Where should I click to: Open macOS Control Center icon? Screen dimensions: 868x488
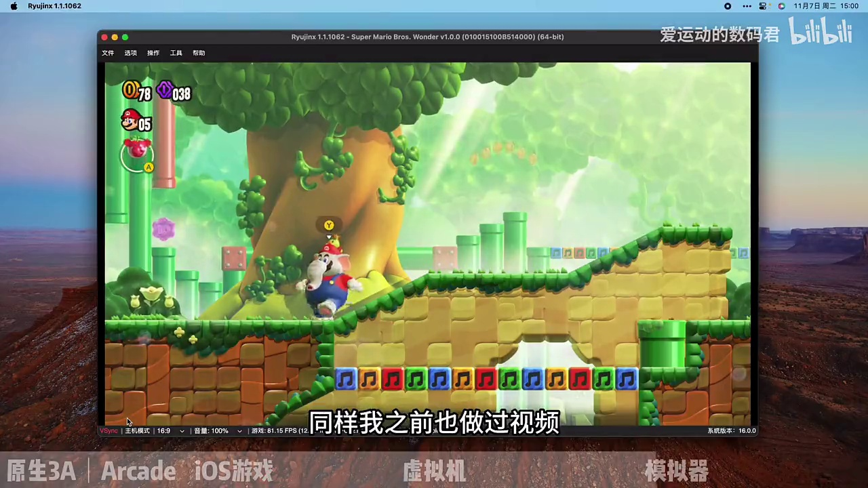[764, 6]
